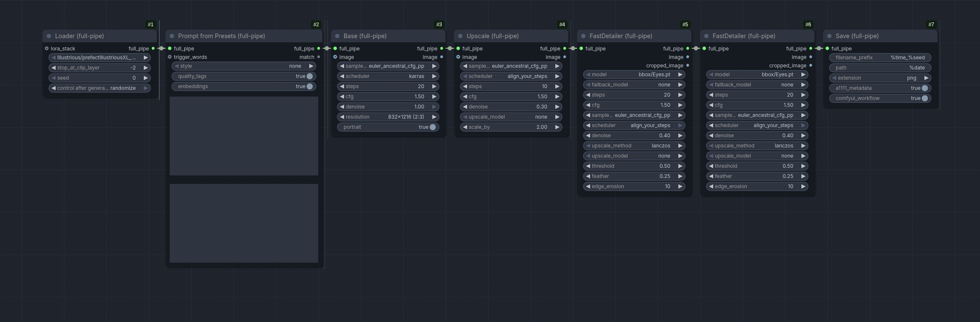Viewport: 980px width, 322px height.
Task: Decrease stop_at_clip_layer with left arrow
Action: pyautogui.click(x=53, y=68)
